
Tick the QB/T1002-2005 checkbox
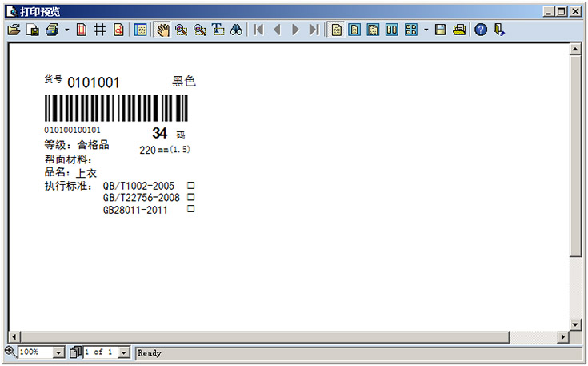(x=191, y=185)
